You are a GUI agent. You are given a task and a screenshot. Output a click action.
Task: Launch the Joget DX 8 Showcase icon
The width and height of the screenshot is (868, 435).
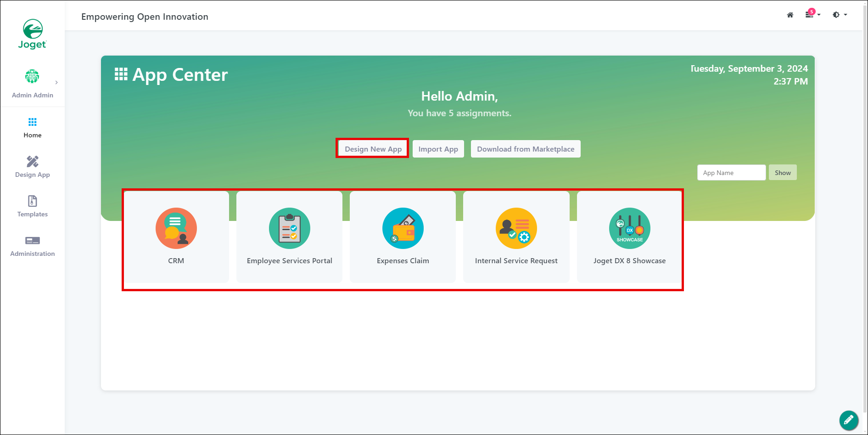tap(630, 228)
